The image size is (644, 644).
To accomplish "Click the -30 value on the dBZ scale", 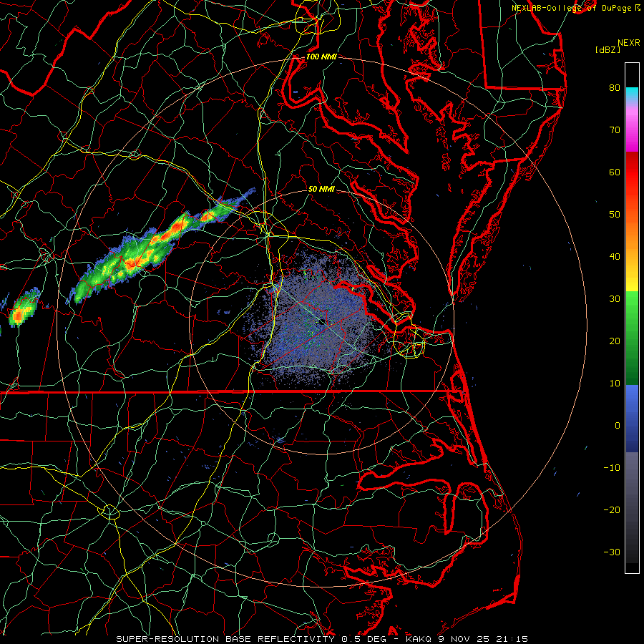I will click(x=612, y=552).
